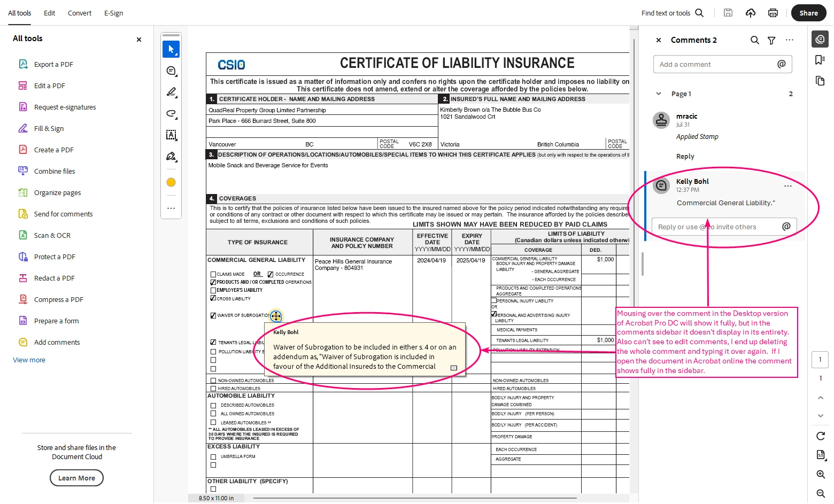
Task: Open the yellow color picker swatch
Action: (171, 182)
